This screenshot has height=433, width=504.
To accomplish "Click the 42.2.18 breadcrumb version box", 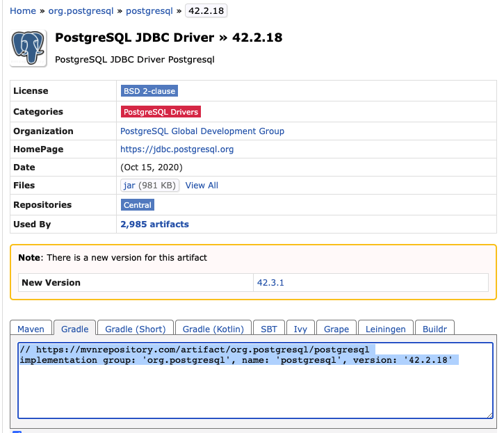I will click(206, 11).
